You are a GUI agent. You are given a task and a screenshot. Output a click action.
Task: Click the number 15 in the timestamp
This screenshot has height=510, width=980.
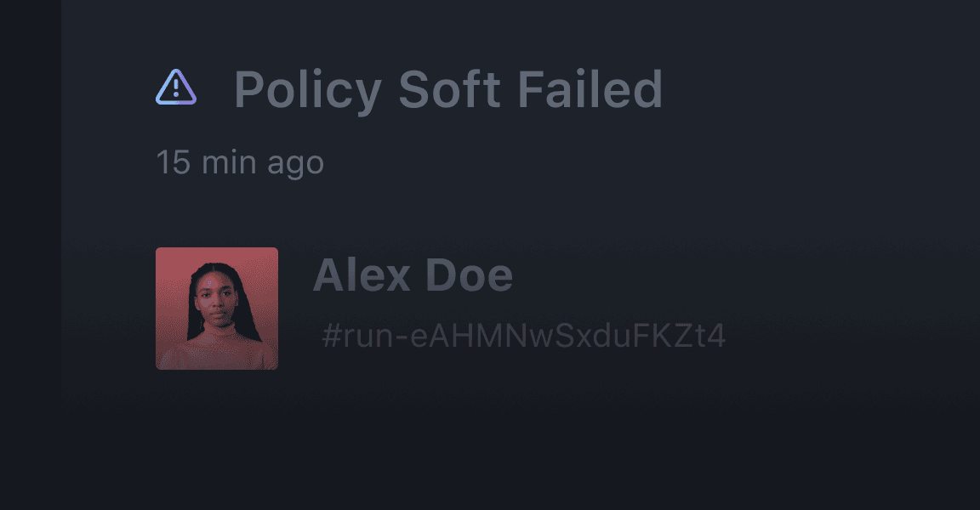(174, 162)
